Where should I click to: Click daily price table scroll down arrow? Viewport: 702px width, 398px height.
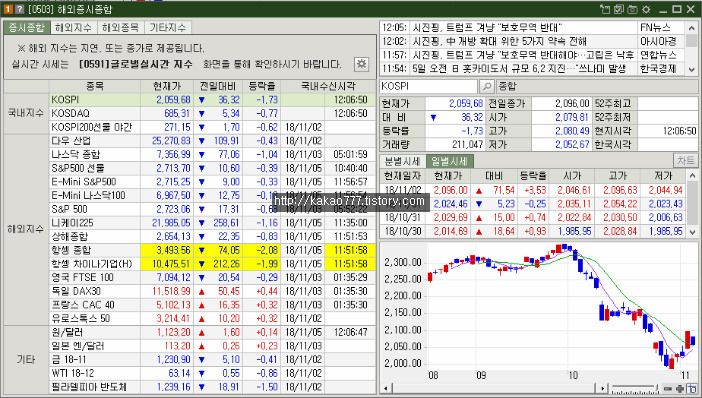[x=692, y=232]
